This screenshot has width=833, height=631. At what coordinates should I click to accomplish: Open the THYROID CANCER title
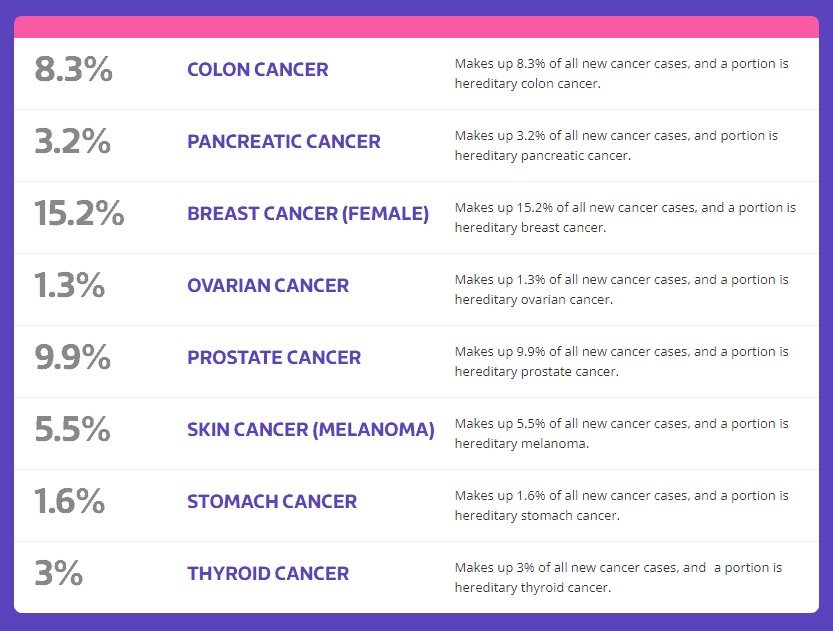click(x=268, y=574)
